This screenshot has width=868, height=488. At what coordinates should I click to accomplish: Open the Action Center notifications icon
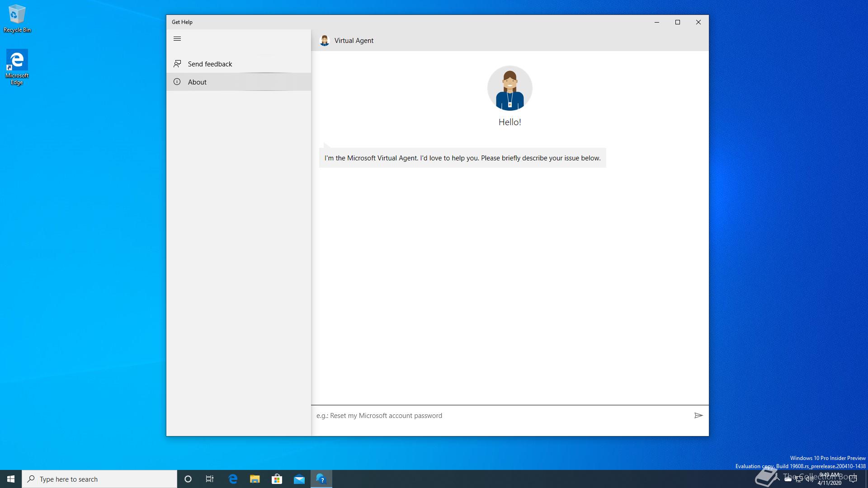tap(853, 479)
